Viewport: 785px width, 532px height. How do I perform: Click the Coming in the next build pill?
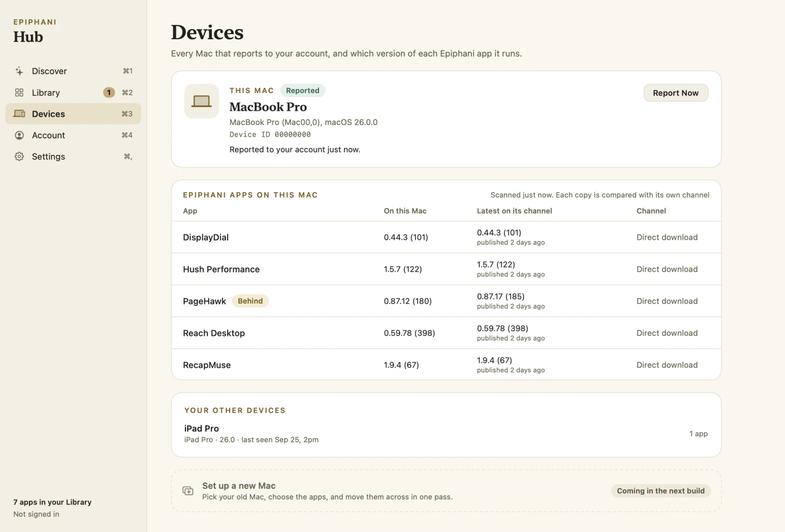(x=660, y=491)
